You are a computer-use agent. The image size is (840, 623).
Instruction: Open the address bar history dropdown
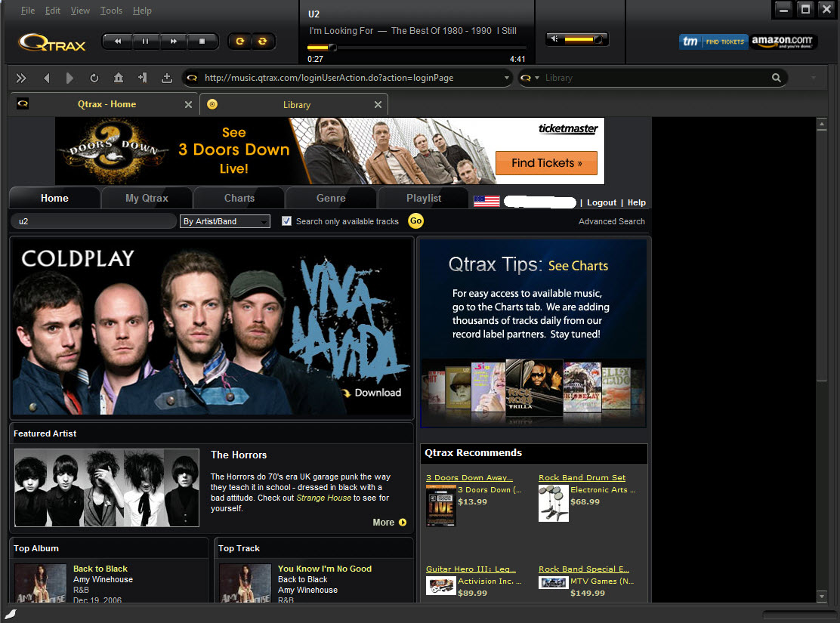[507, 79]
